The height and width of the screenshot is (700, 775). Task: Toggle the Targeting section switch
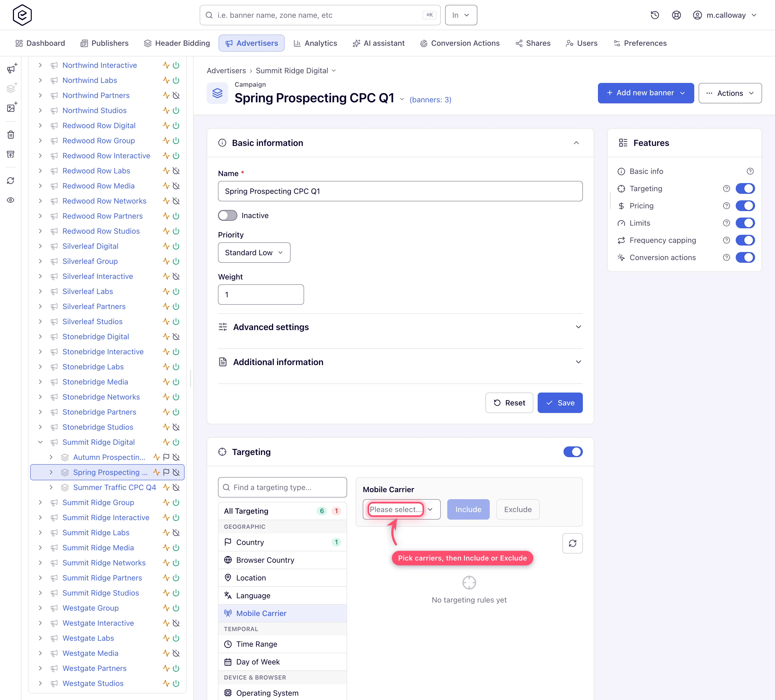coord(573,452)
